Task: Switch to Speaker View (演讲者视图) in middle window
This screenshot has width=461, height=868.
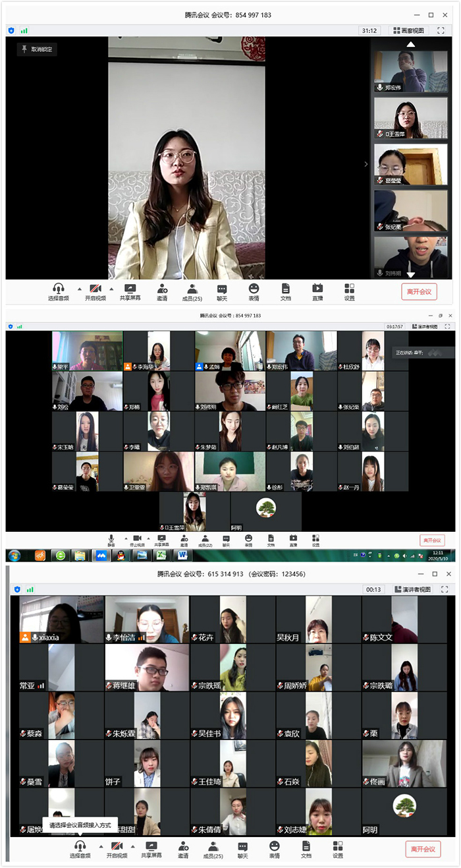Action: coord(423,326)
